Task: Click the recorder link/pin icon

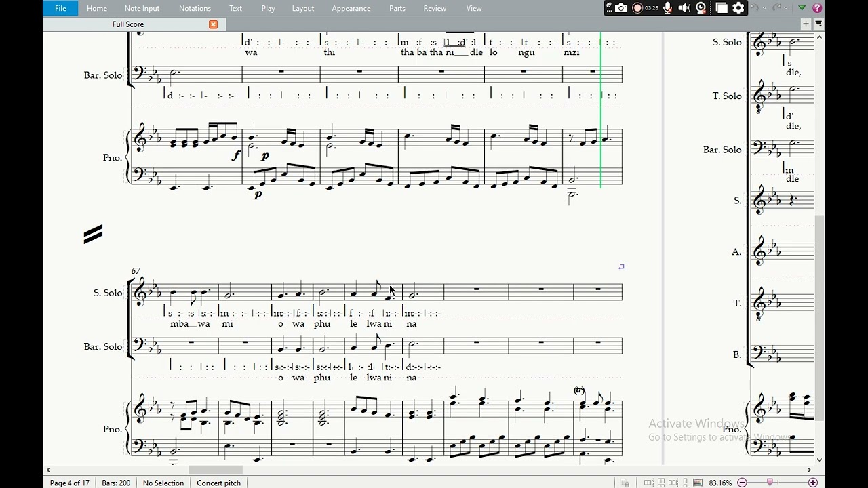Action: [x=608, y=7]
